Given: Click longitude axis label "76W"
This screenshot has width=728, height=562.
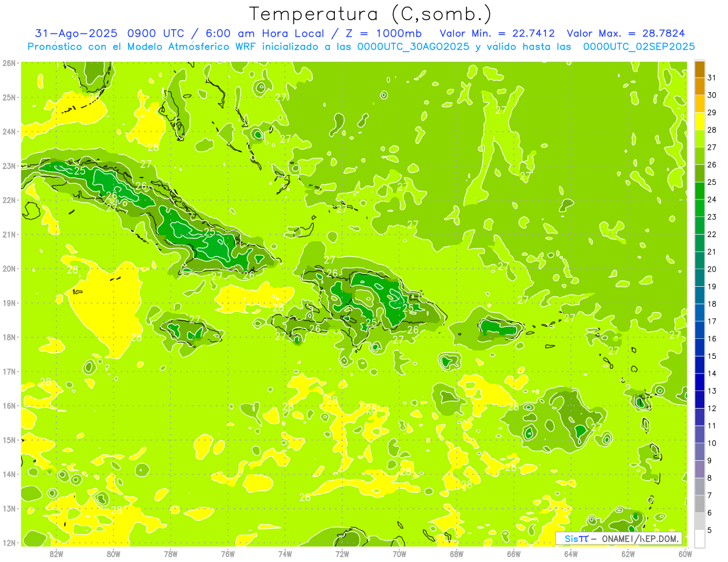Looking at the screenshot, I should tap(227, 554).
